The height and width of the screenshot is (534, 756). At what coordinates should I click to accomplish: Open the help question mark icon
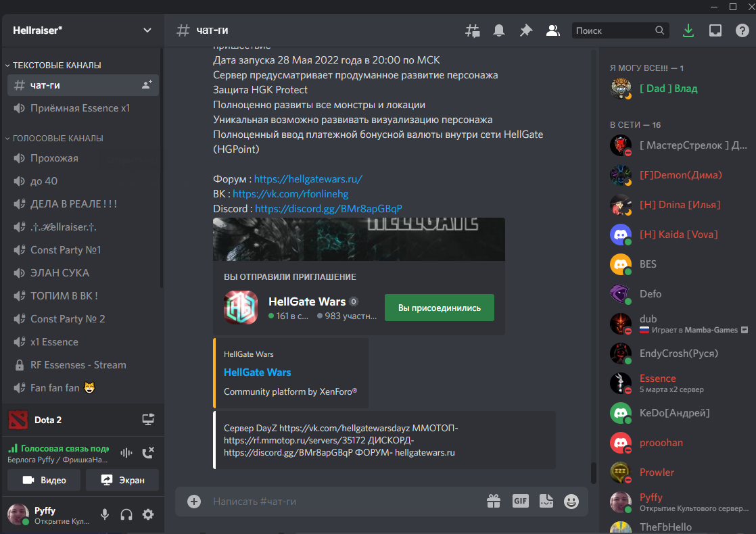(x=742, y=31)
